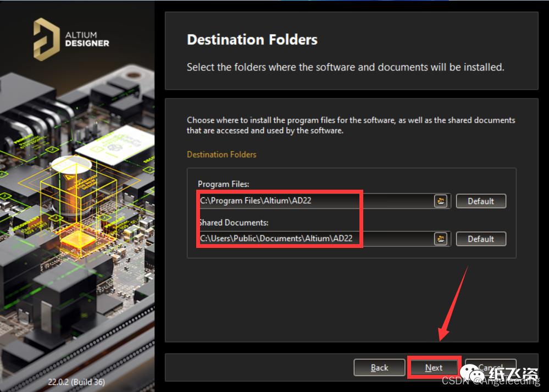Browse for the Program Files folder
Viewport: 549px width, 392px height.
coord(440,201)
